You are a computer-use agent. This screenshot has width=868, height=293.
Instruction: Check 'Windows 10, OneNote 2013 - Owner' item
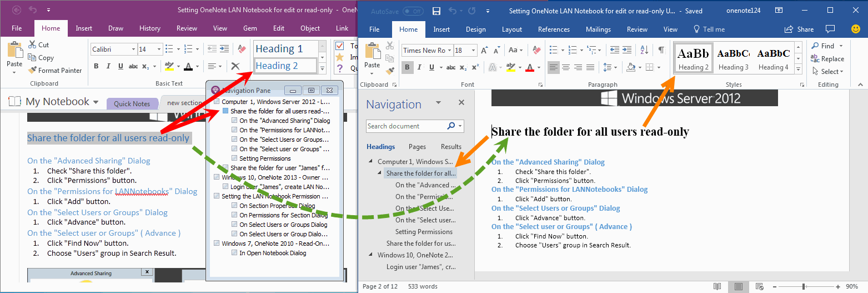(x=217, y=177)
